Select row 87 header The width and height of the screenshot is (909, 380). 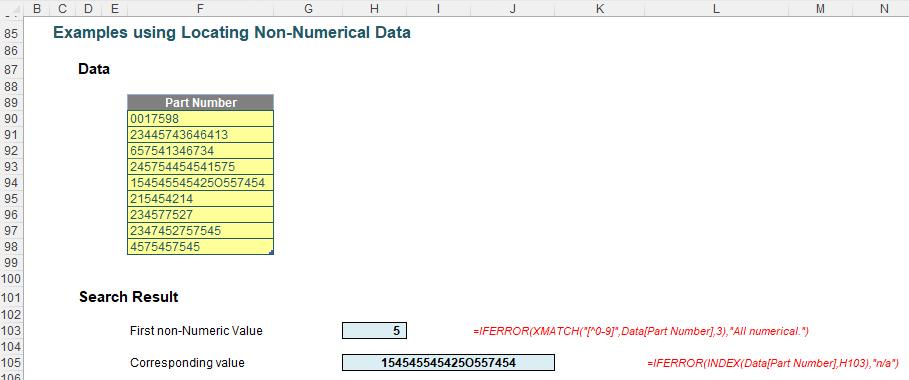11,69
